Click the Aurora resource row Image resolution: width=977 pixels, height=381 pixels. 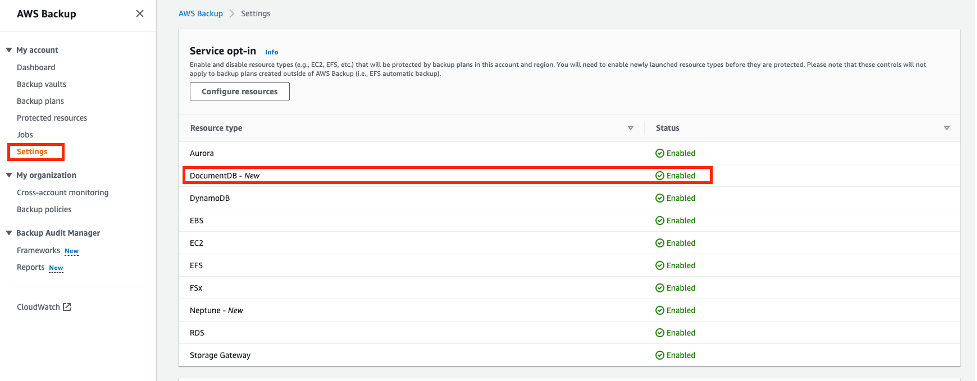coord(570,153)
